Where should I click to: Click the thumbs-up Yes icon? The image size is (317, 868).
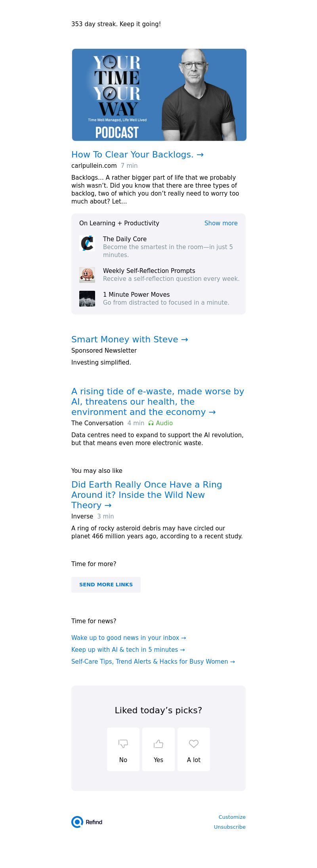(x=158, y=743)
